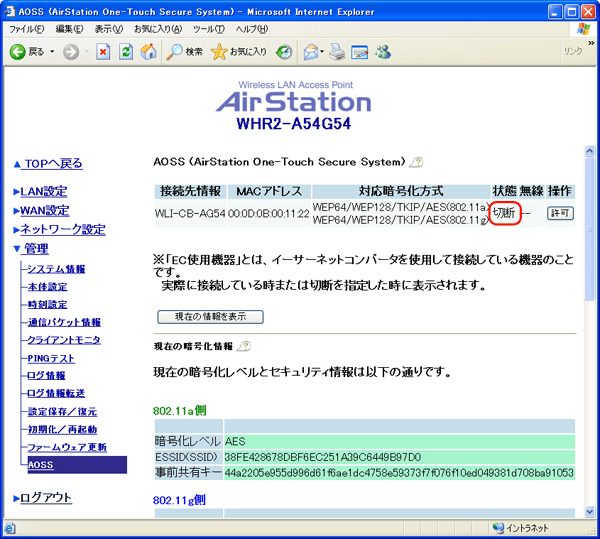Click the 現在の情報を表示 button
This screenshot has width=600, height=539.
click(x=210, y=317)
